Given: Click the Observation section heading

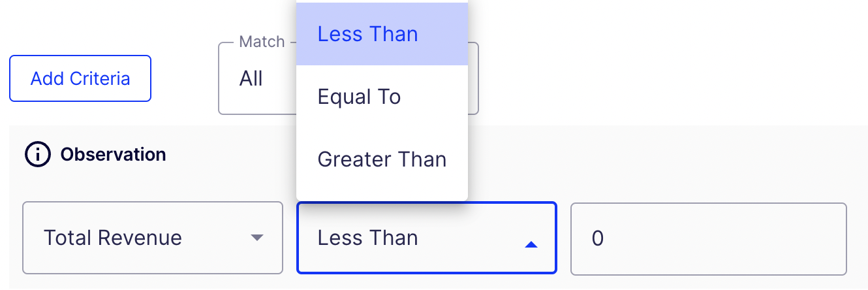Looking at the screenshot, I should [113, 155].
